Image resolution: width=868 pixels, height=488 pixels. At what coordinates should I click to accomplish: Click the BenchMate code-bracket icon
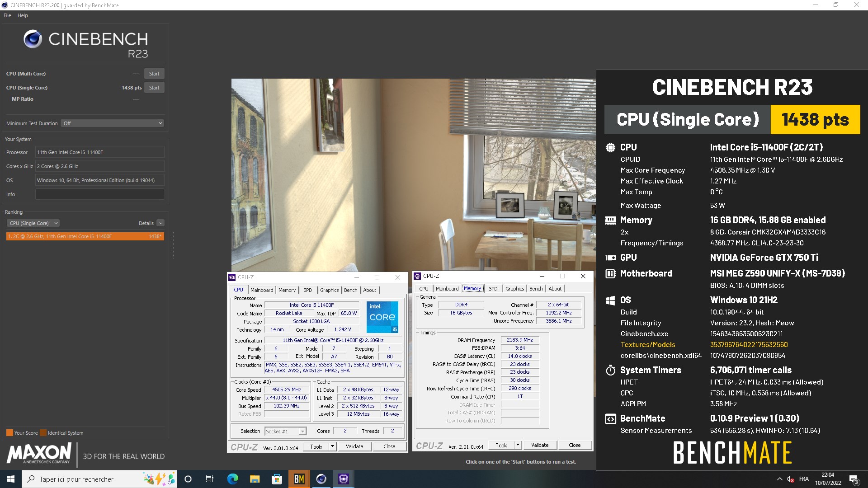610,419
